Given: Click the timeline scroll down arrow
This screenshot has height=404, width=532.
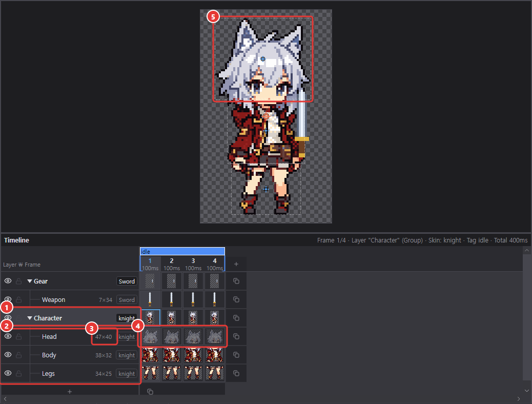Looking at the screenshot, I should 526,391.
